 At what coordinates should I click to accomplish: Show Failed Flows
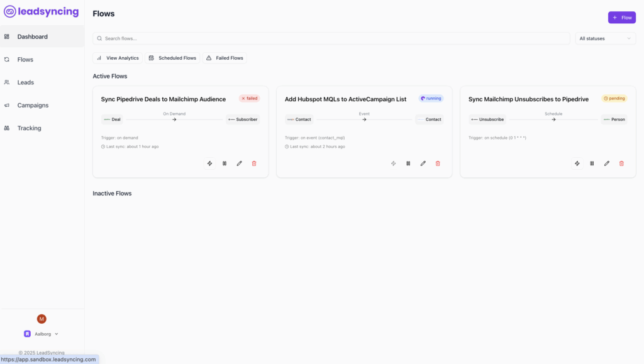(225, 58)
